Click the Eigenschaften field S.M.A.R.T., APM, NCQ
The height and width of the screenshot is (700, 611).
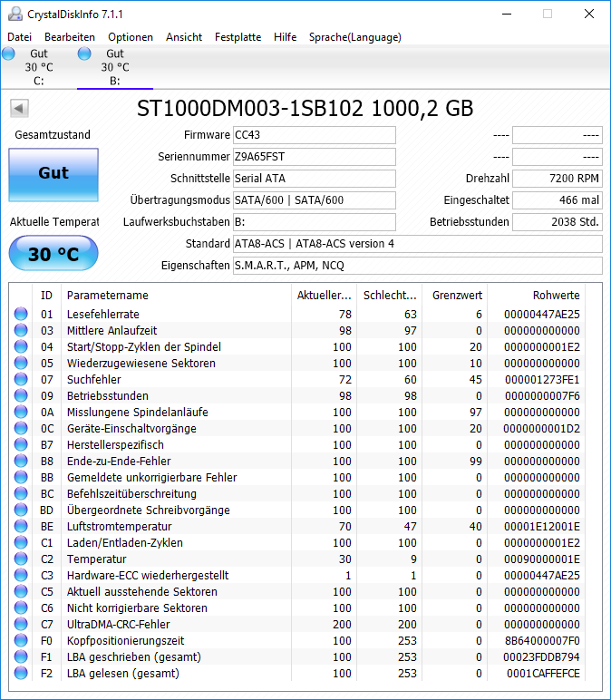(x=418, y=266)
